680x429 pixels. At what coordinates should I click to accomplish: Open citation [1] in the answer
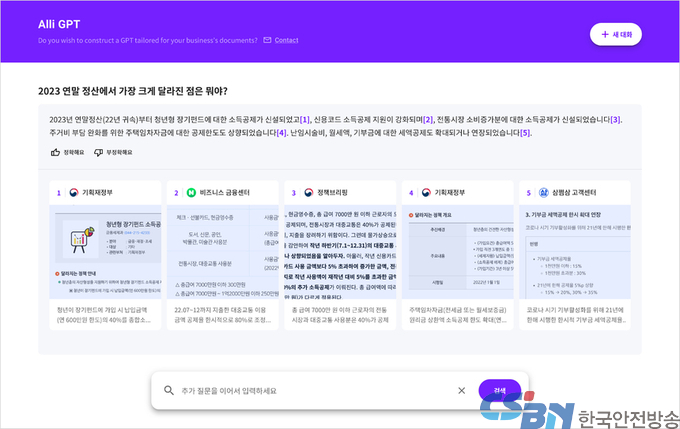click(305, 120)
